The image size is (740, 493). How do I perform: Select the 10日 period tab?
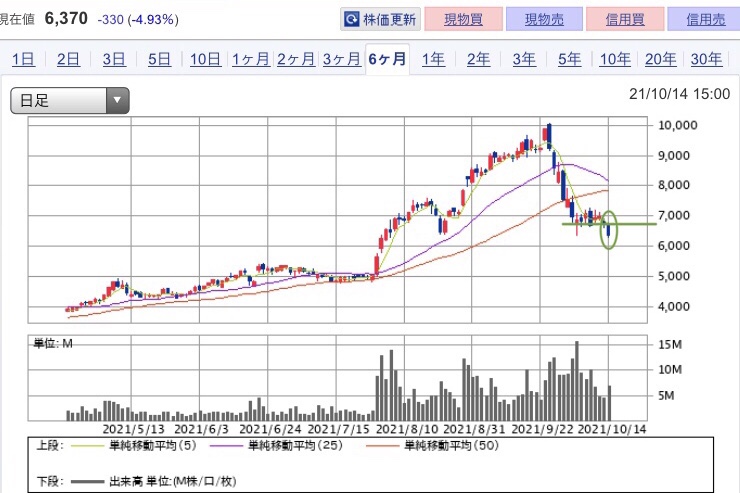(x=205, y=59)
